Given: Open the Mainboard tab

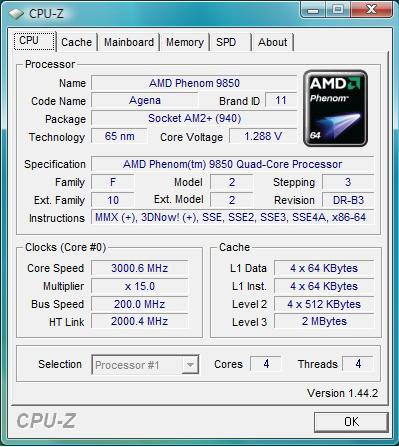Looking at the screenshot, I should (x=129, y=42).
